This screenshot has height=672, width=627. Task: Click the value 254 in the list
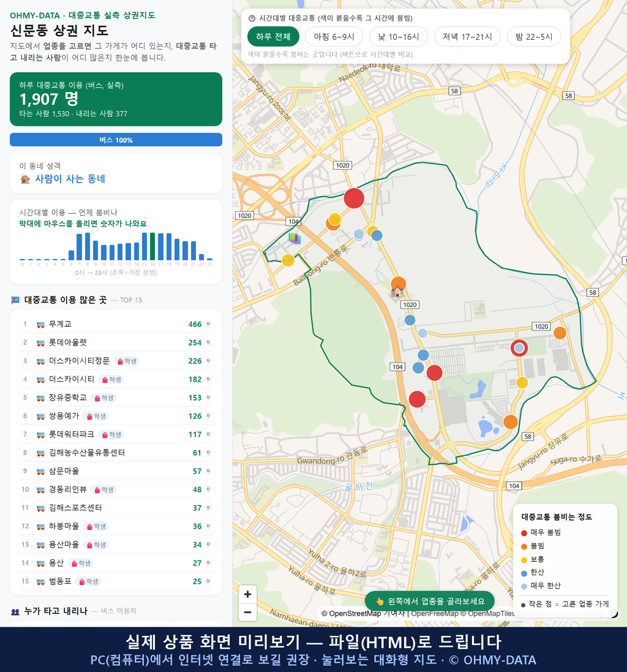point(195,343)
